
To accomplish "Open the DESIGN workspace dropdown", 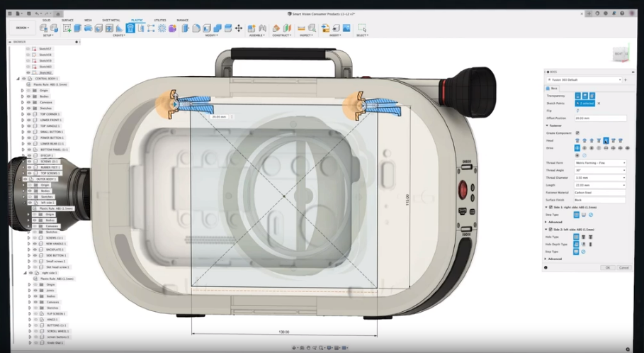I will 23,28.
